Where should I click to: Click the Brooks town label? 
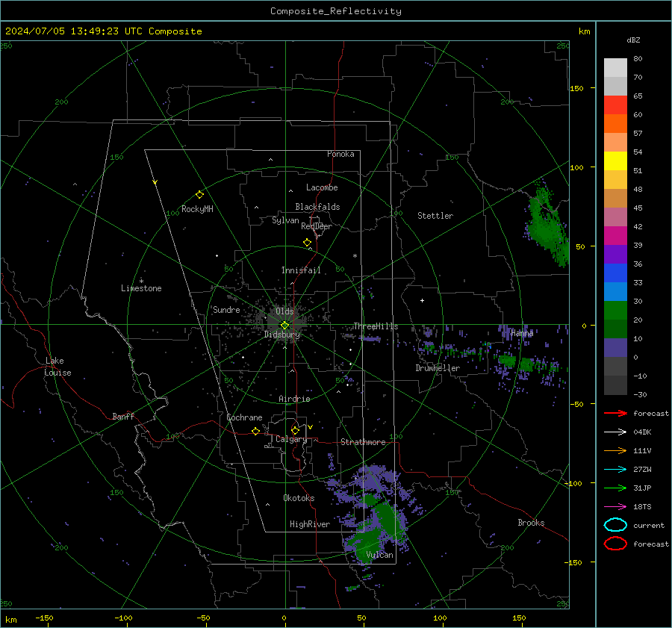[x=531, y=523]
